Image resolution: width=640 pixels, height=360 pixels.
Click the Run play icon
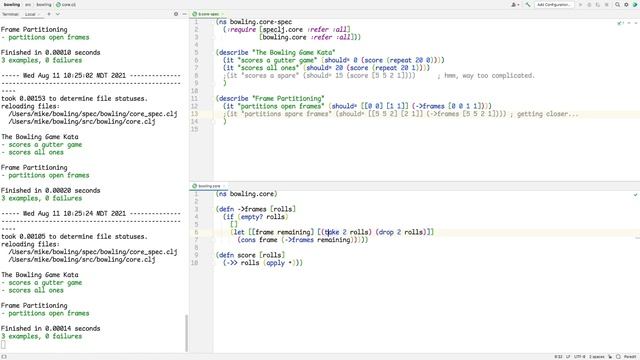click(x=580, y=4)
